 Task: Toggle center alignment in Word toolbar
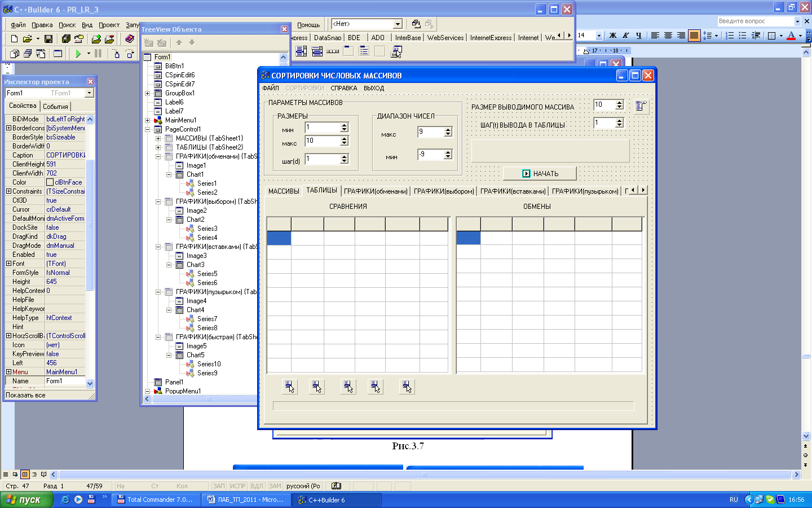(668, 36)
